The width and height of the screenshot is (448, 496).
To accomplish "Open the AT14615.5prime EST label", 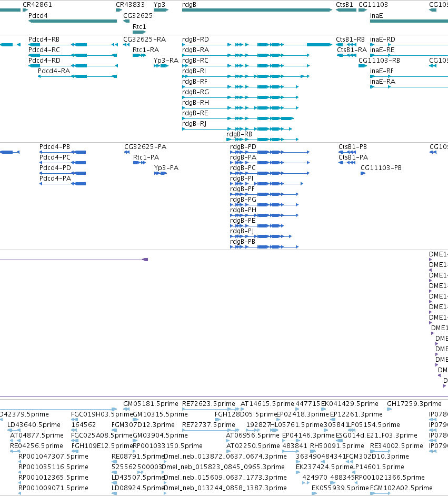I will (267, 404).
